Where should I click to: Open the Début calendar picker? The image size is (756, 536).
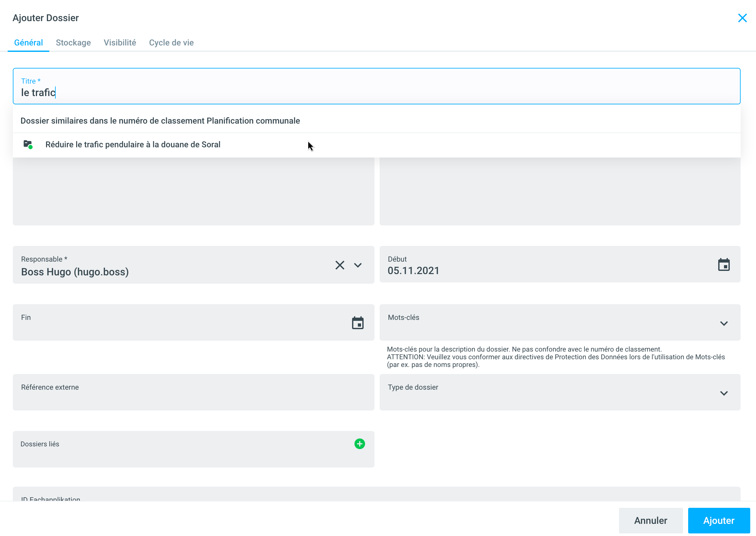pyautogui.click(x=723, y=265)
